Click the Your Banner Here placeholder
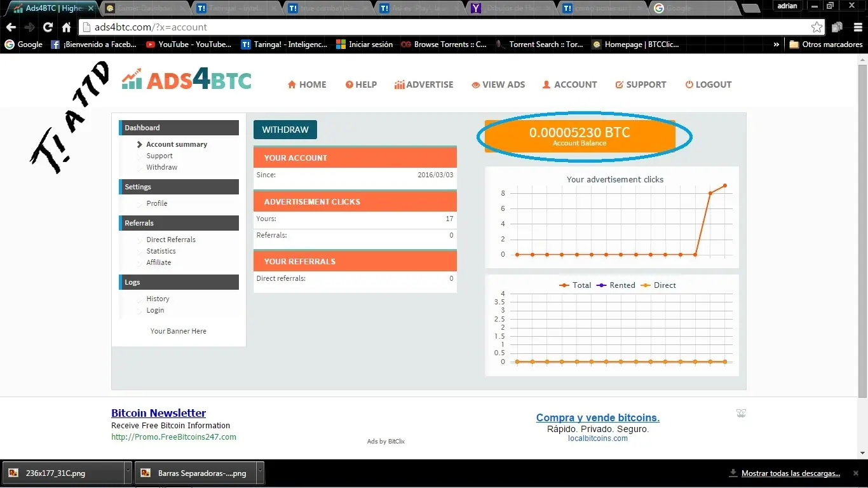The width and height of the screenshot is (868, 488). click(x=179, y=331)
